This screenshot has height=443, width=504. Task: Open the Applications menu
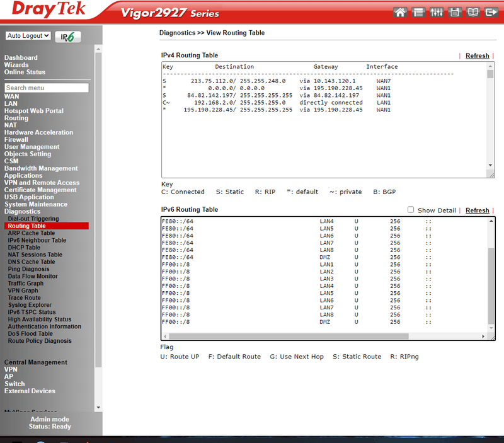23,176
